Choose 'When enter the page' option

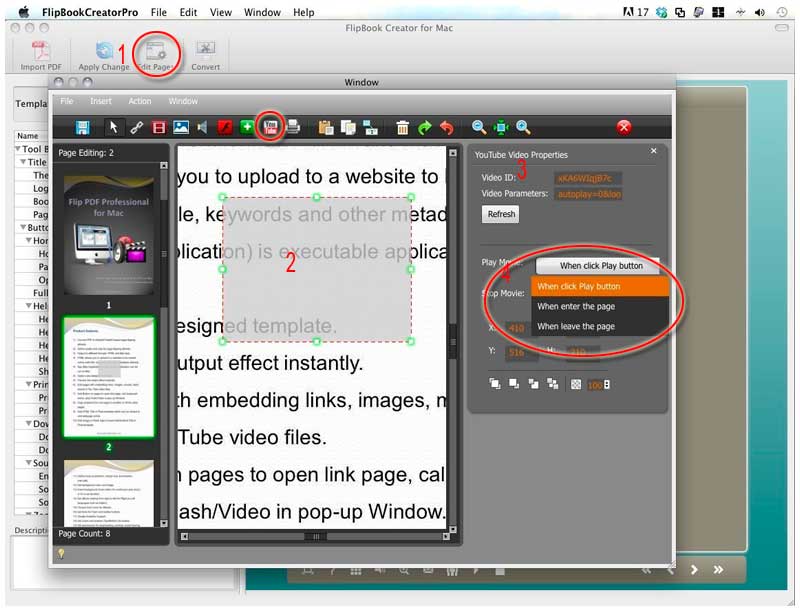coord(599,307)
